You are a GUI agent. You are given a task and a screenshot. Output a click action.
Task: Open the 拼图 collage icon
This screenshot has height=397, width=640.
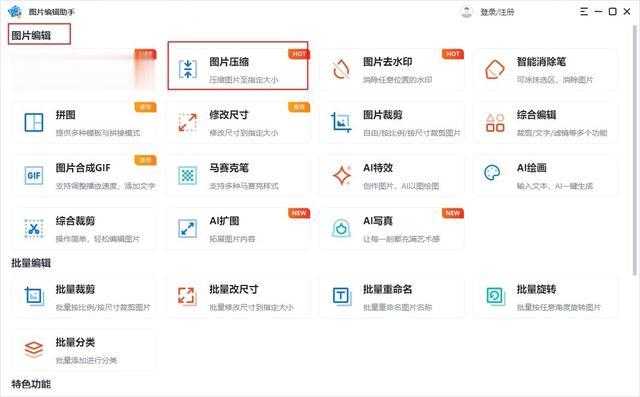coord(34,122)
